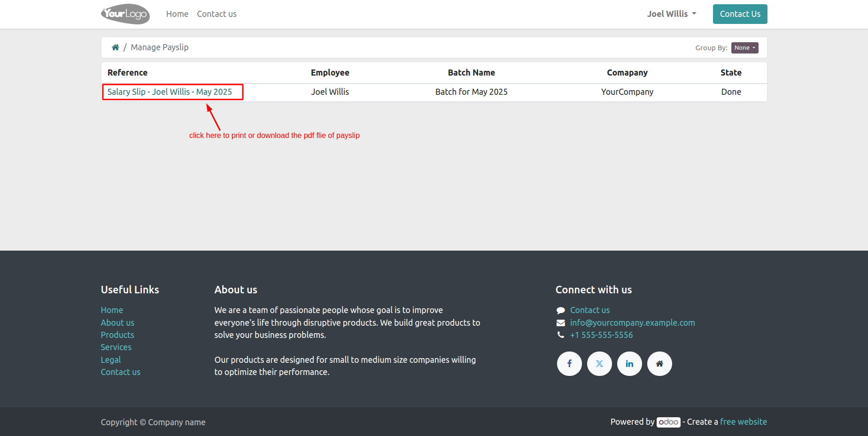The image size is (868, 436).
Task: Click the State column header
Action: click(x=731, y=73)
